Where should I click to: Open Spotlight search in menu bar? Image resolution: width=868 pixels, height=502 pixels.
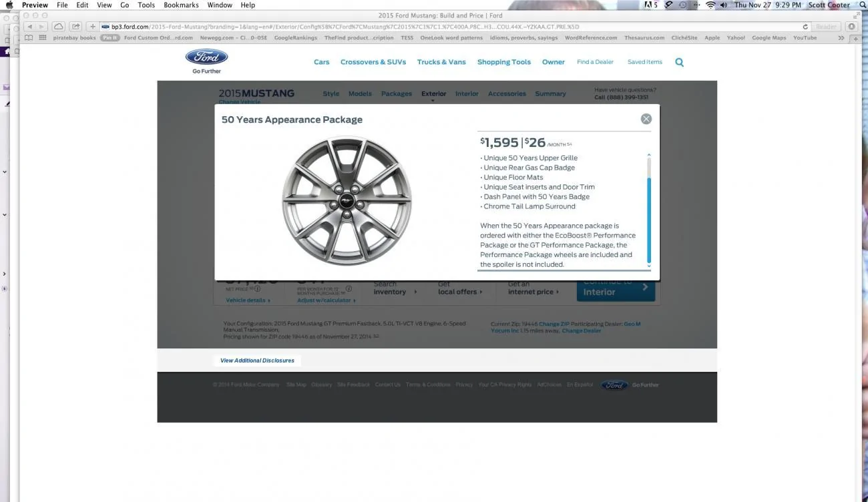click(x=862, y=5)
